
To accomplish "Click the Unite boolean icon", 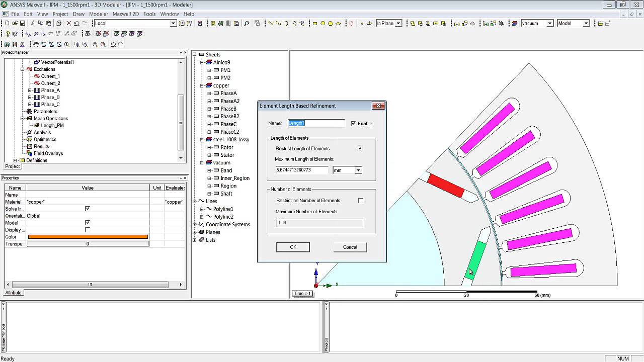I will tap(413, 23).
